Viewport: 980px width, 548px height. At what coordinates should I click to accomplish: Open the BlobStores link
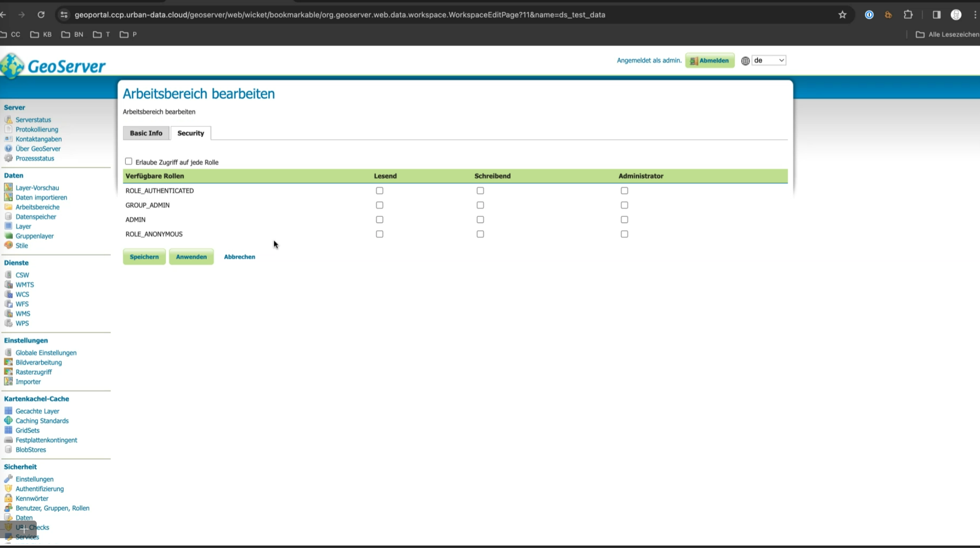[x=31, y=450]
